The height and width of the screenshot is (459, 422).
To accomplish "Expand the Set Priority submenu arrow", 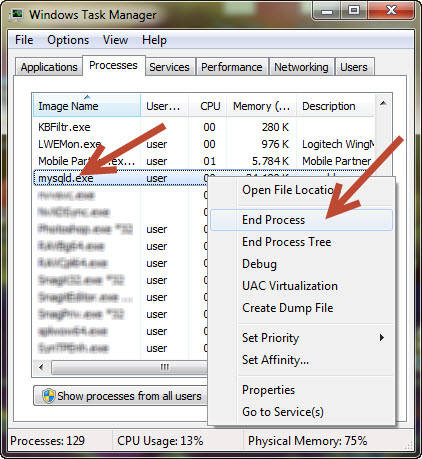I will coord(382,338).
